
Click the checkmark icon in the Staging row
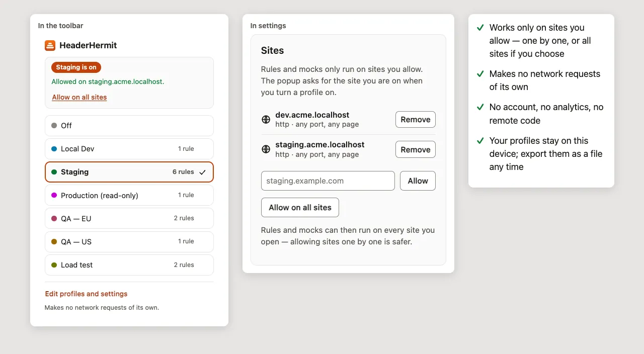(203, 172)
